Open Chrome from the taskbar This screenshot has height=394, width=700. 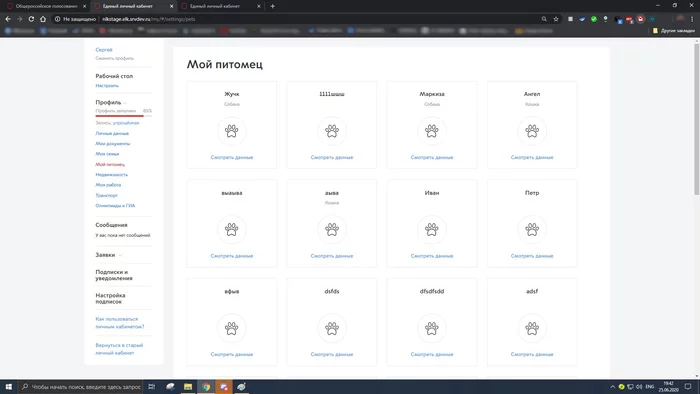point(206,386)
